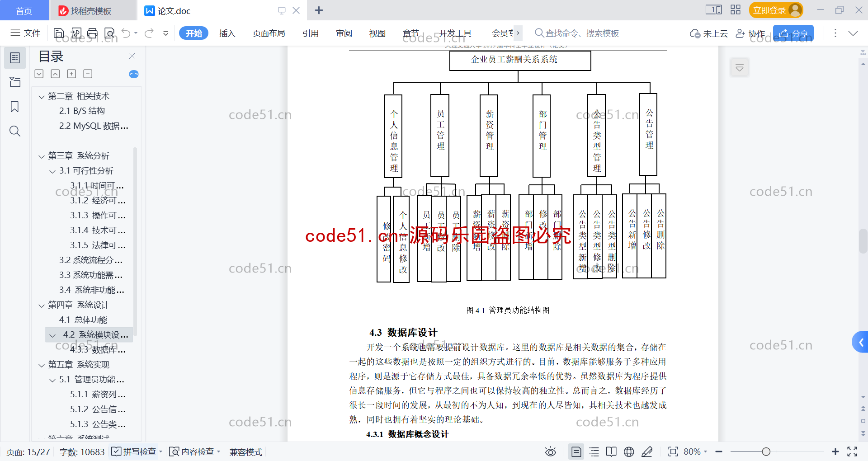Click the pen annotation icon in status bar
Screen dimensions: 868x461
point(647,452)
